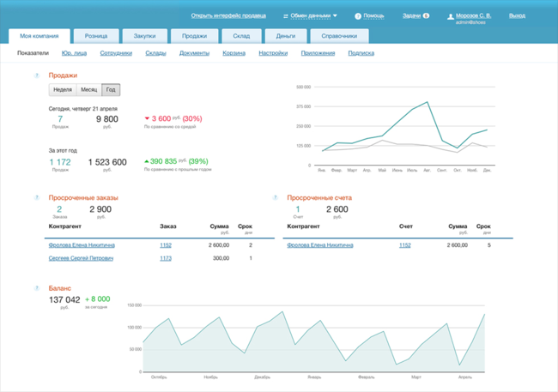This screenshot has width=558, height=392.
Task: Open order 1173 link
Action: [166, 258]
